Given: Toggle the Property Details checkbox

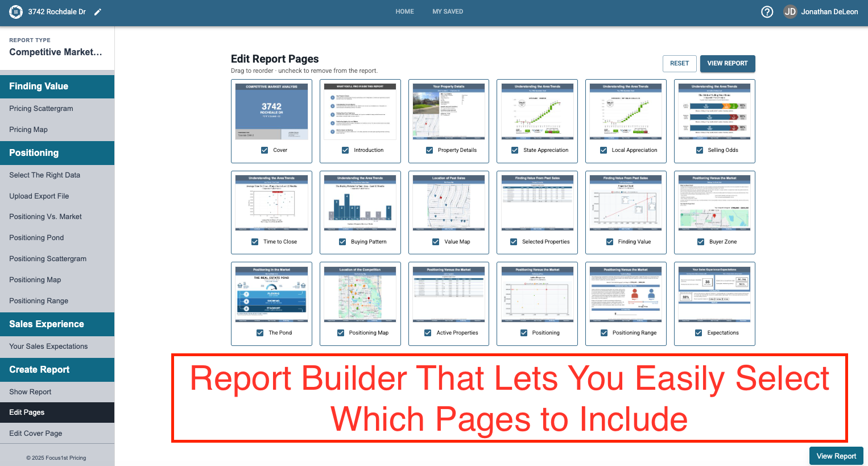Looking at the screenshot, I should click(x=429, y=150).
